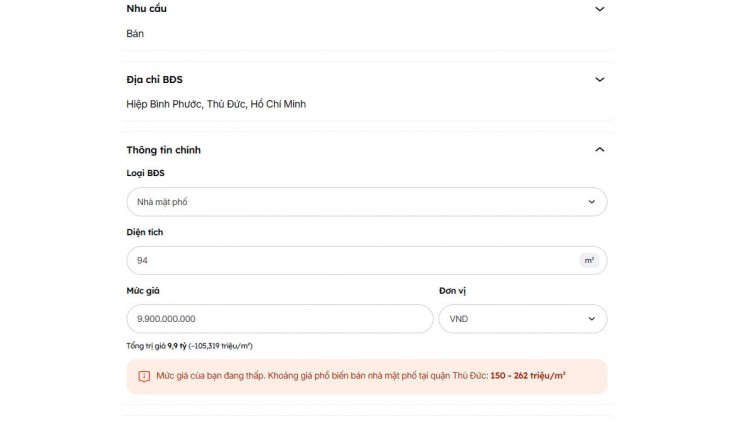The height and width of the screenshot is (422, 738).
Task: Expand the Địa chỉ BĐS chevron
Action: (600, 80)
